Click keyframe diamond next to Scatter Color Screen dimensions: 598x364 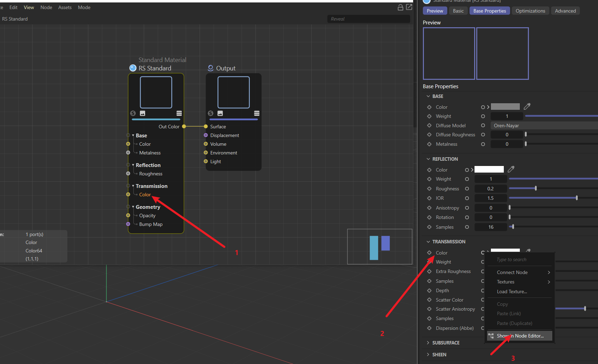pos(429,300)
